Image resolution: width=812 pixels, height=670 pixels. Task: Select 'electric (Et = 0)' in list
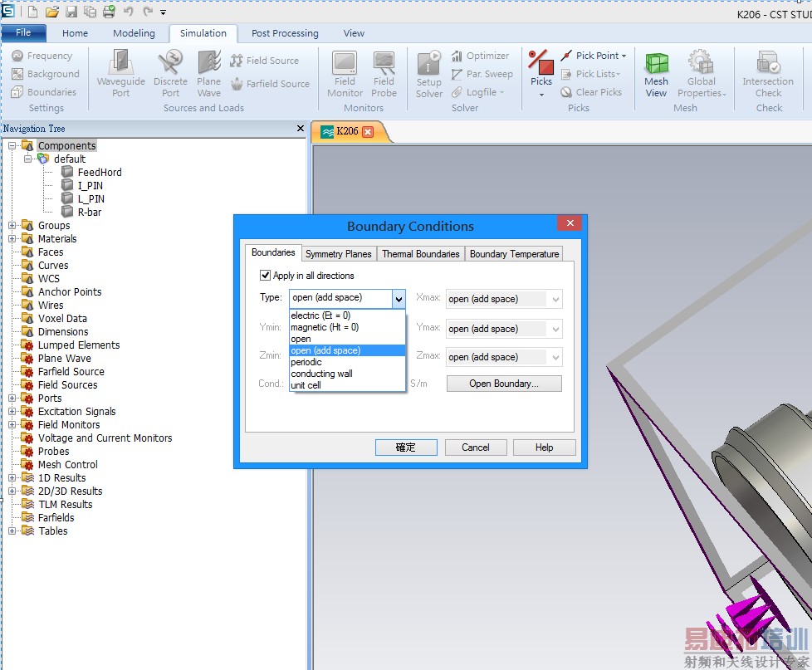(x=347, y=315)
